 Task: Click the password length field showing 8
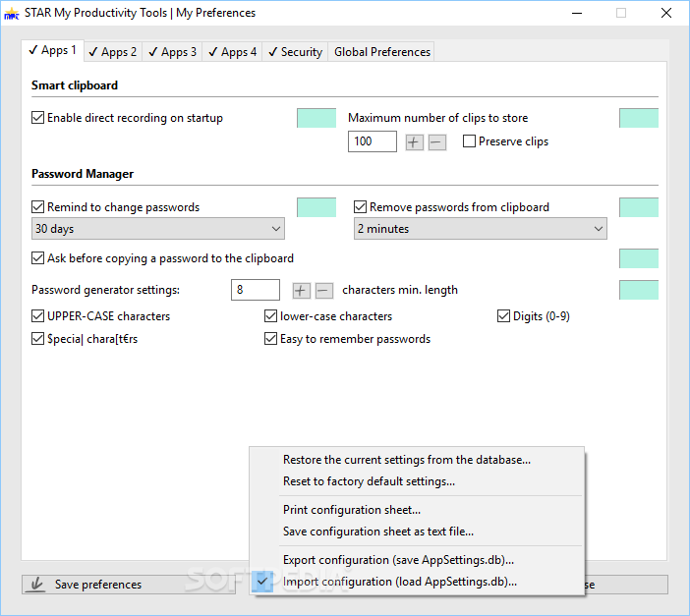(256, 290)
